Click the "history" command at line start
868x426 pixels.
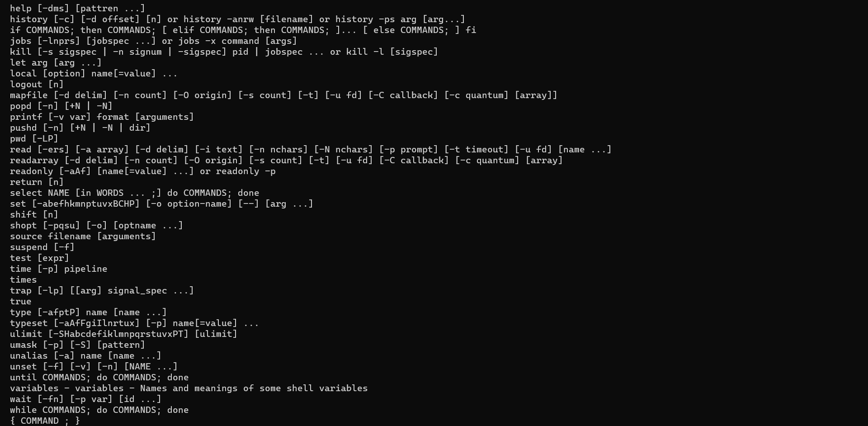28,19
